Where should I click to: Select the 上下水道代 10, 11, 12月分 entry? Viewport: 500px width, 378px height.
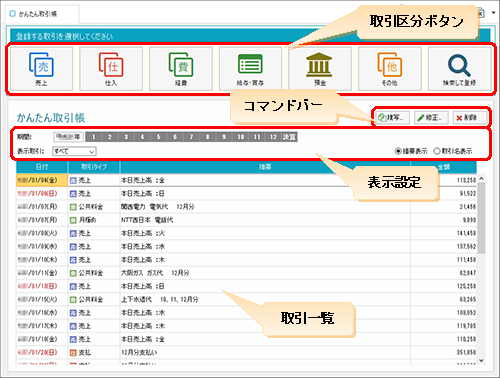pos(160,299)
